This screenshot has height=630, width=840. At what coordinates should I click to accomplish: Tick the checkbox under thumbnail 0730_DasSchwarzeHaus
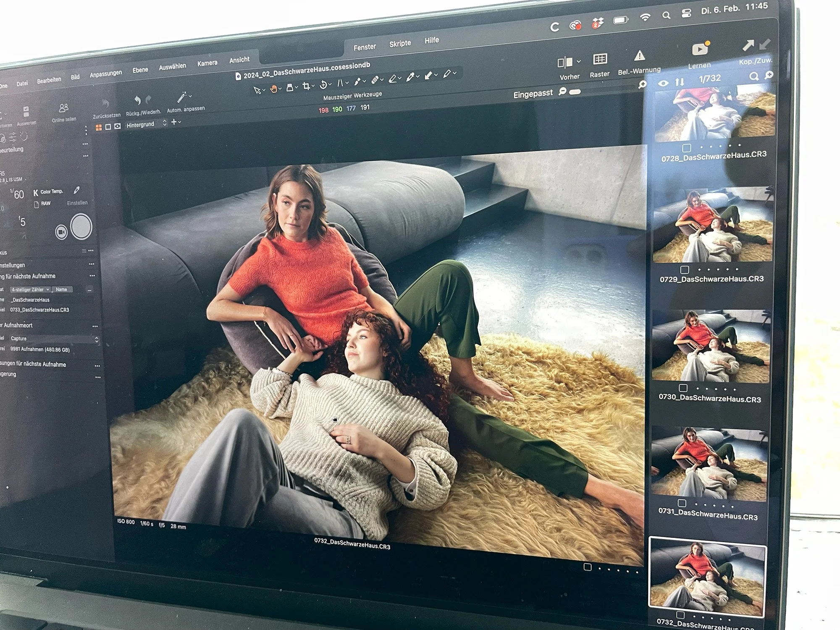pos(683,388)
